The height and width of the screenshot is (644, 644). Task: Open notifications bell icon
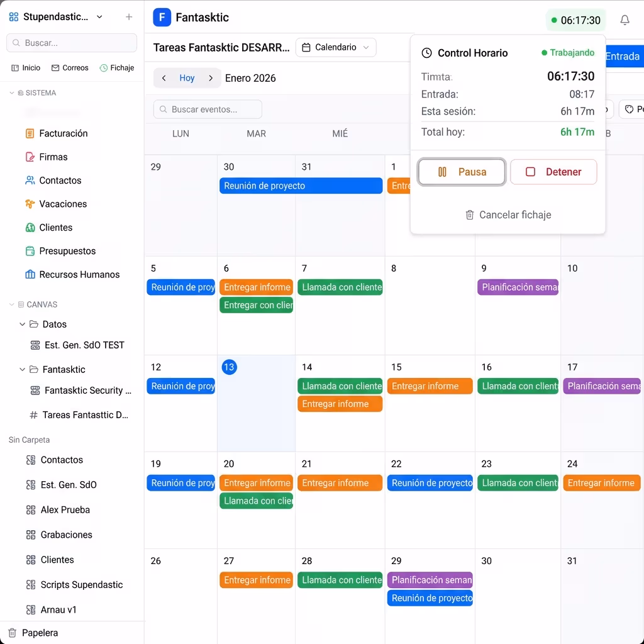(x=625, y=19)
